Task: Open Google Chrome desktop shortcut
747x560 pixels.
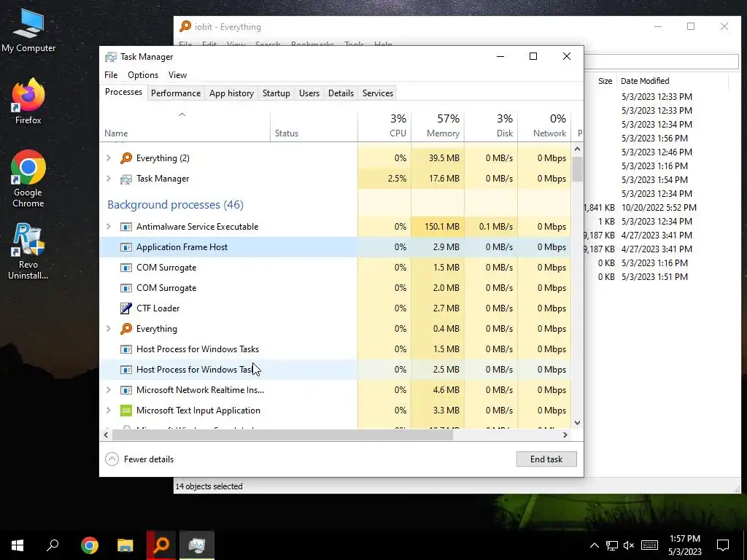Action: click(x=28, y=179)
